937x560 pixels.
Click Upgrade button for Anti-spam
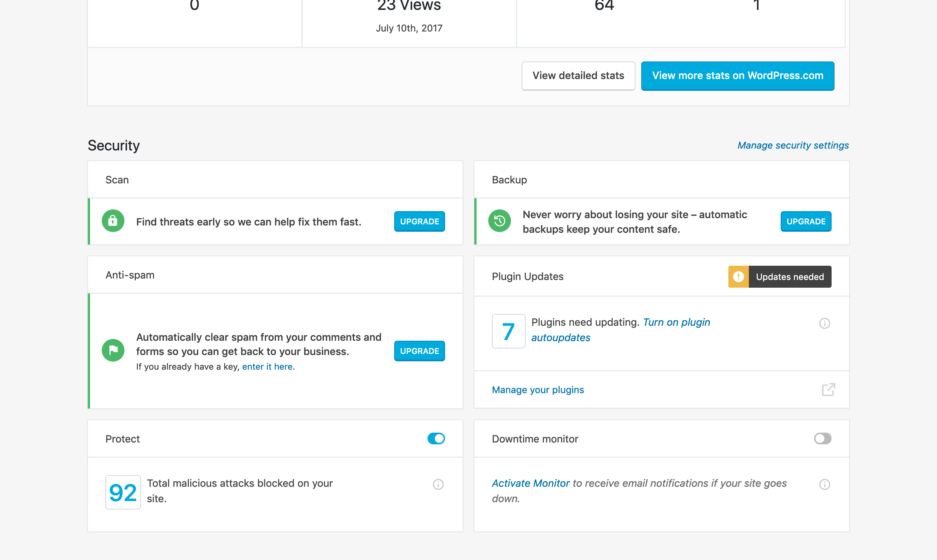pyautogui.click(x=419, y=351)
